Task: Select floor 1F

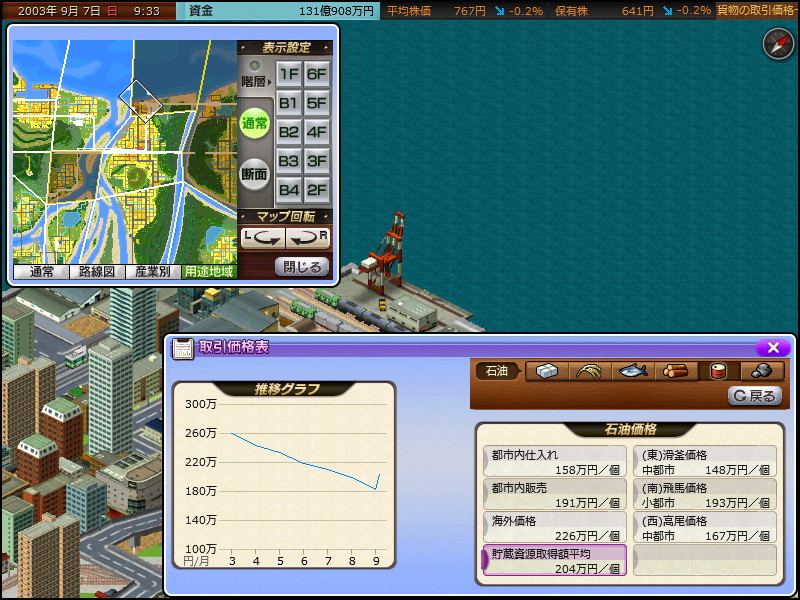Action: coord(289,75)
